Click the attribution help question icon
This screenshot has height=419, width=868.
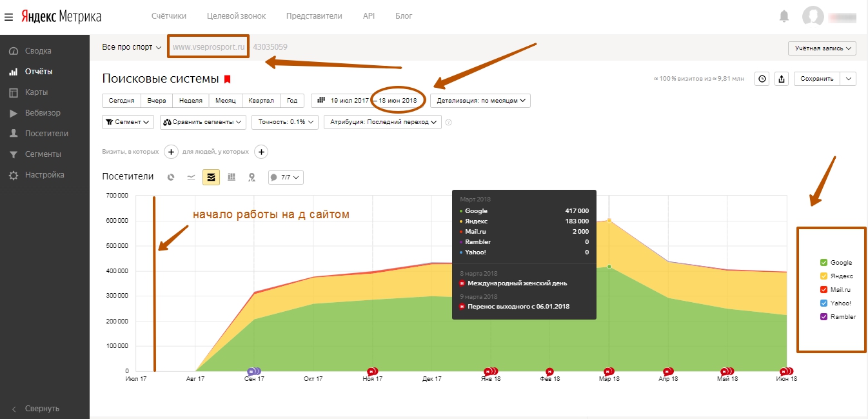[448, 122]
